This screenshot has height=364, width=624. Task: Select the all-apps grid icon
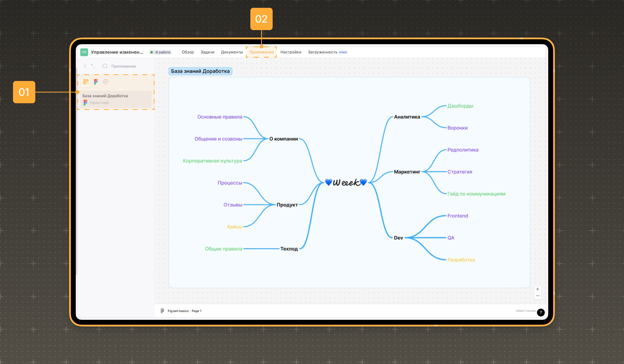86,82
